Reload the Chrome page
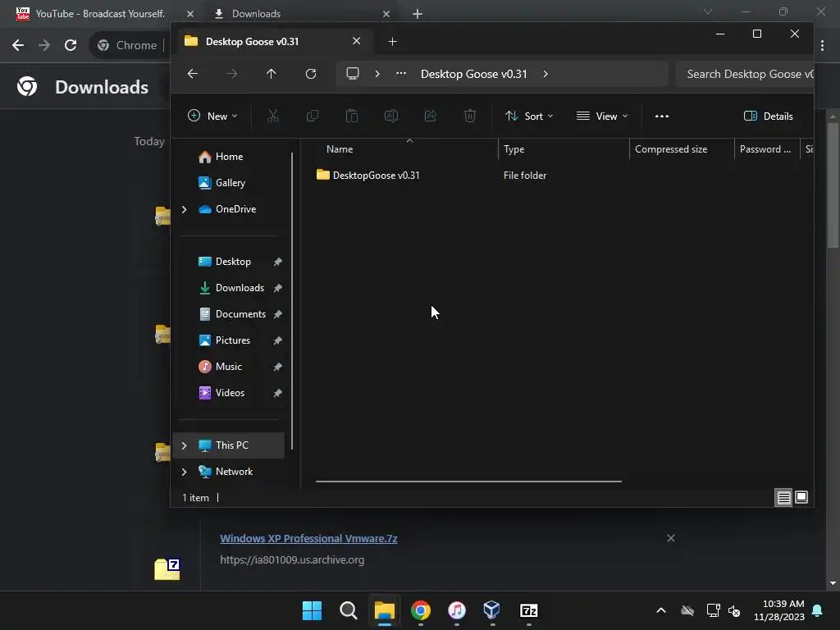The image size is (840, 630). coord(71,45)
